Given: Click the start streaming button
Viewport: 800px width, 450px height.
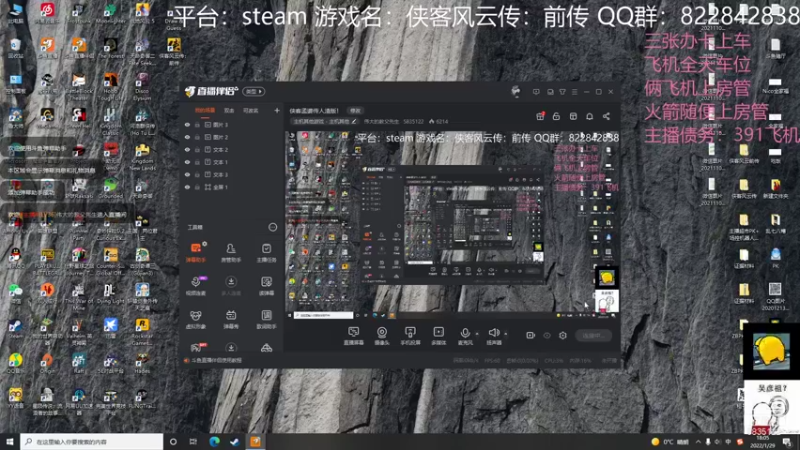Looking at the screenshot, I should pyautogui.click(x=593, y=335).
